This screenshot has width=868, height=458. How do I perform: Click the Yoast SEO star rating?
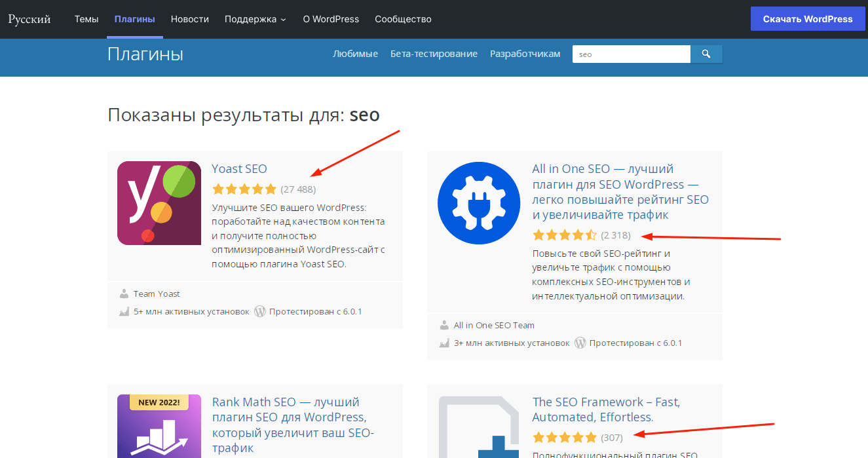click(244, 189)
